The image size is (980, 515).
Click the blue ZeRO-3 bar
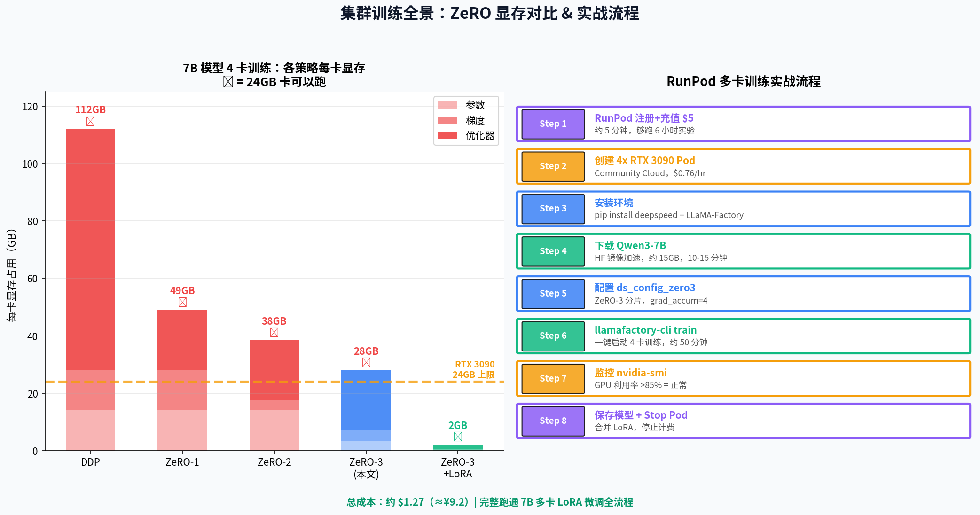coord(366,410)
